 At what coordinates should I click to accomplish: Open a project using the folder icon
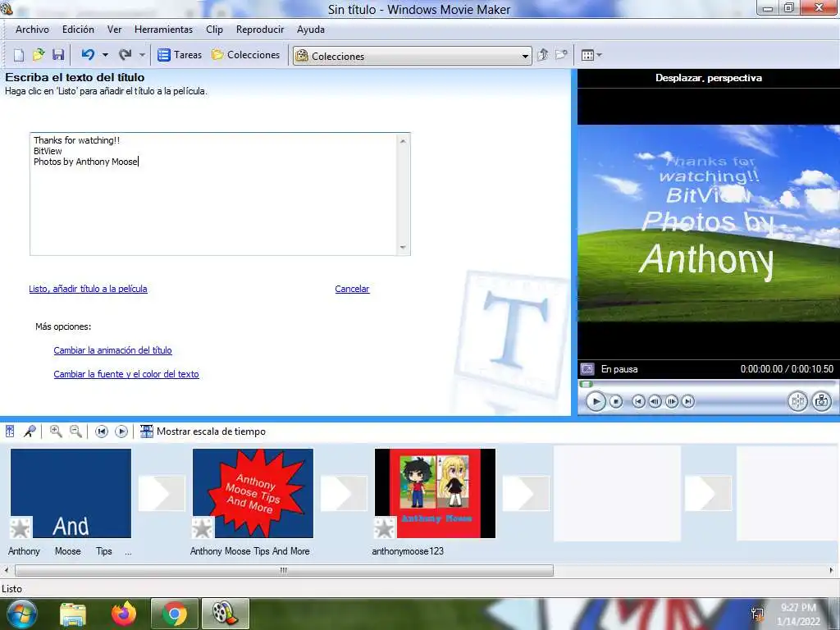point(39,55)
